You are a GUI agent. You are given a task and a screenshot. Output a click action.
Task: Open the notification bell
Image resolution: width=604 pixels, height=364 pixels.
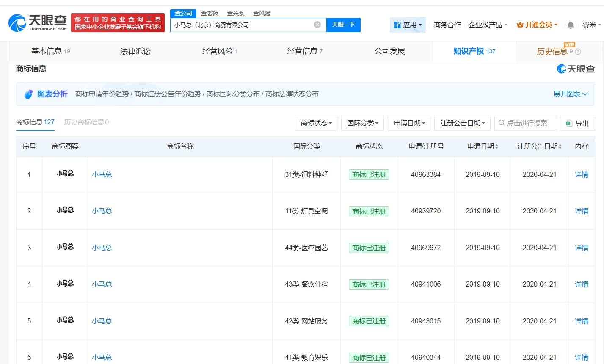click(571, 25)
